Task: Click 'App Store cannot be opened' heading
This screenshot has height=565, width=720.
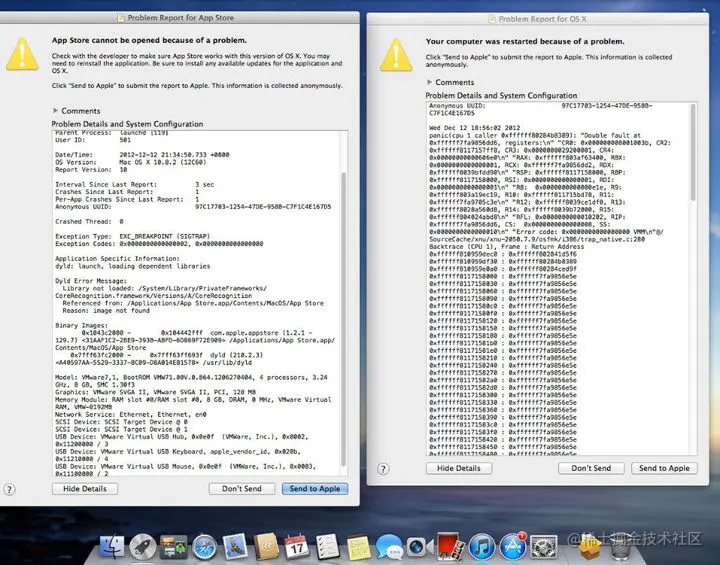Action: click(149, 40)
